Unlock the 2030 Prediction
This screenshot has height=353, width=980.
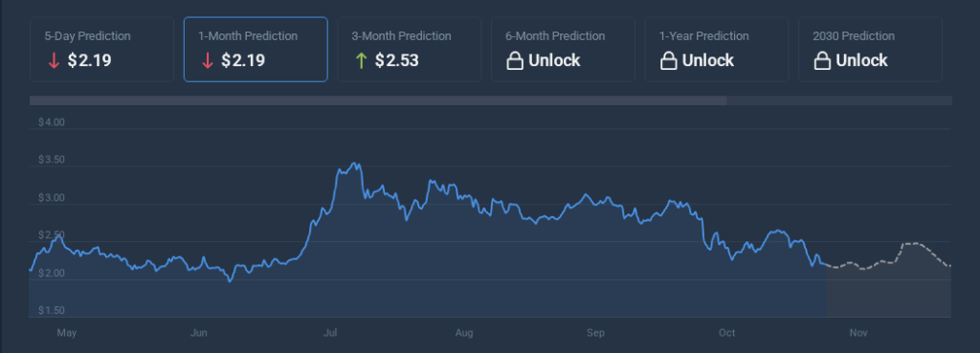tap(871, 50)
